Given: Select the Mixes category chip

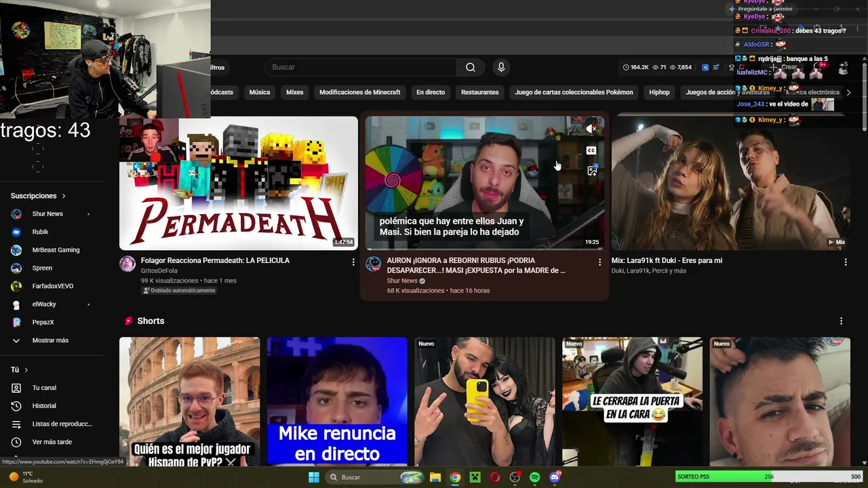Looking at the screenshot, I should (295, 92).
